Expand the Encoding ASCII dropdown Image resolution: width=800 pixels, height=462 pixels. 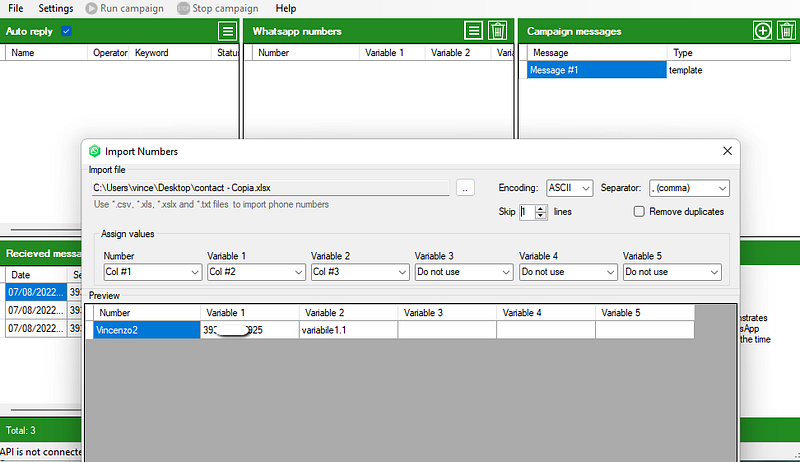569,188
